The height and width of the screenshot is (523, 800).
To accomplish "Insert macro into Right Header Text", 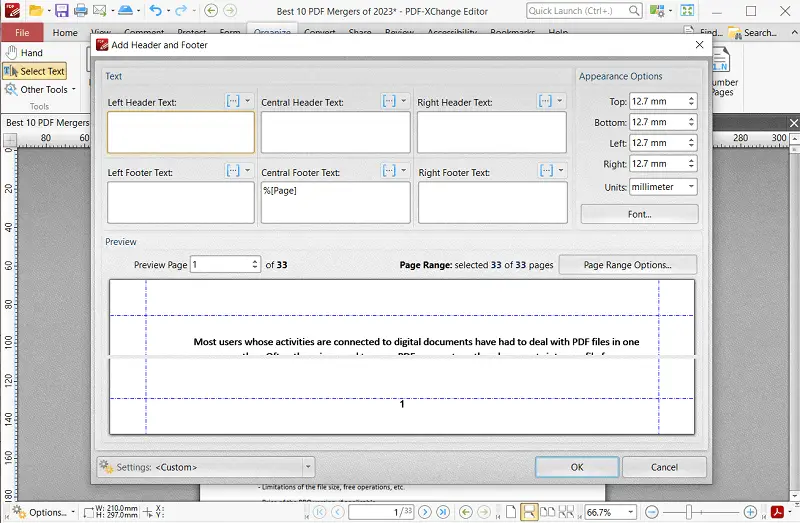I will coord(545,101).
